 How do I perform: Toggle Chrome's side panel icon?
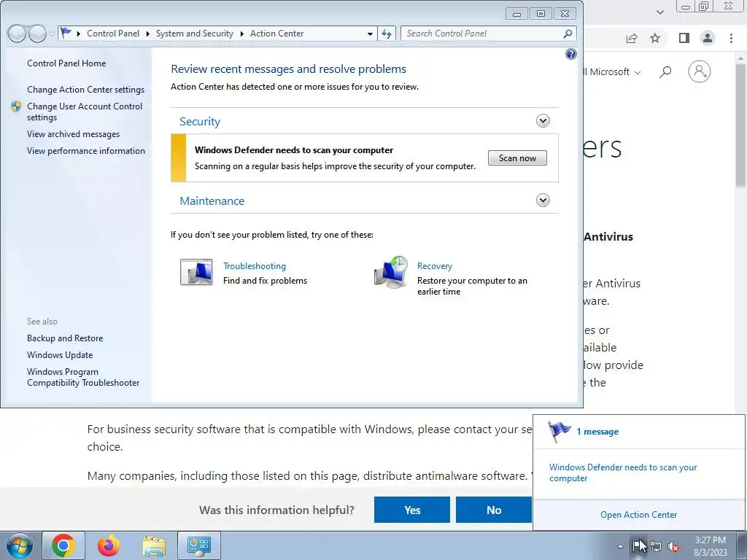tap(684, 38)
